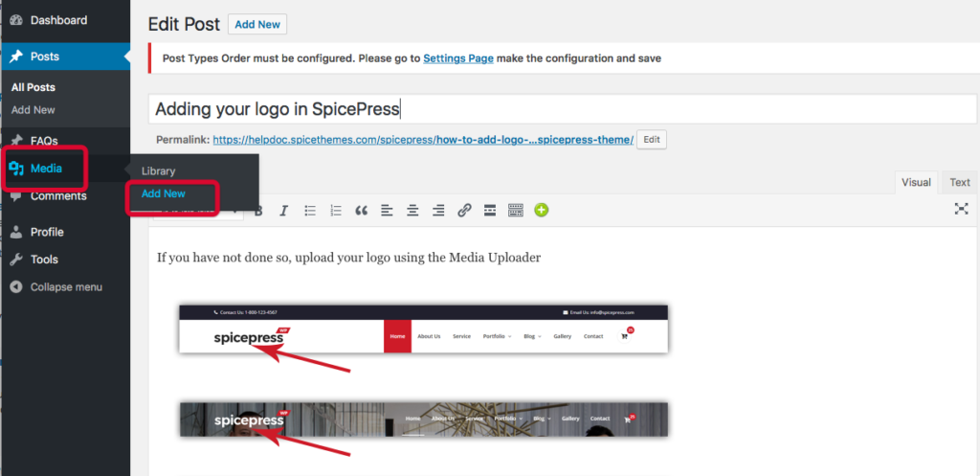This screenshot has height=476, width=980.
Task: Click the insert link chain icon
Action: (x=464, y=211)
